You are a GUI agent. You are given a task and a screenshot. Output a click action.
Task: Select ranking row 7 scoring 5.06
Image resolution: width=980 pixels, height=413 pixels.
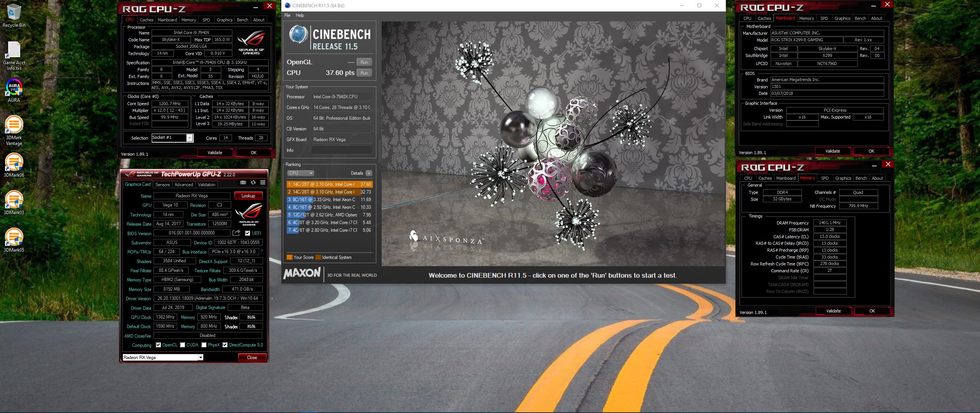pyautogui.click(x=329, y=230)
